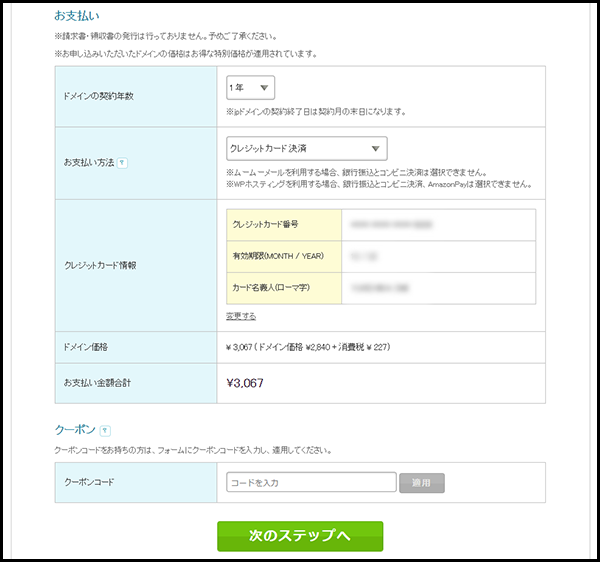The height and width of the screenshot is (562, 600).
Task: Click the ¥3,067 total payment amount
Action: [246, 382]
